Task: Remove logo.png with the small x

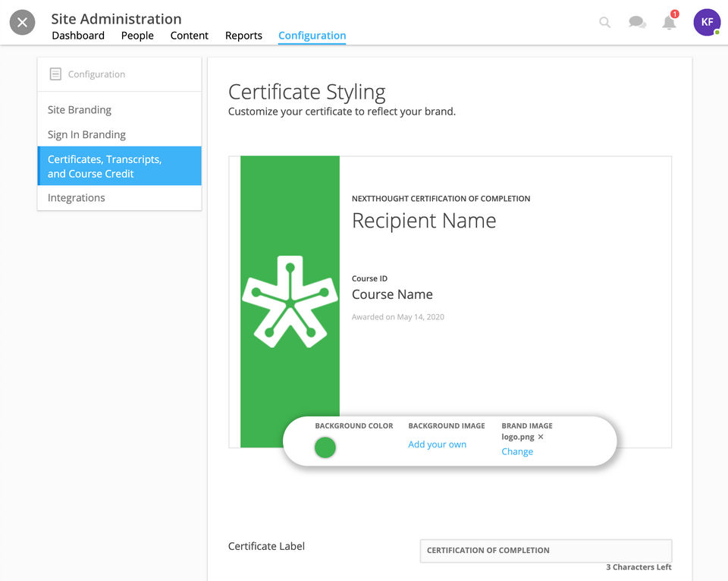Action: pos(541,437)
